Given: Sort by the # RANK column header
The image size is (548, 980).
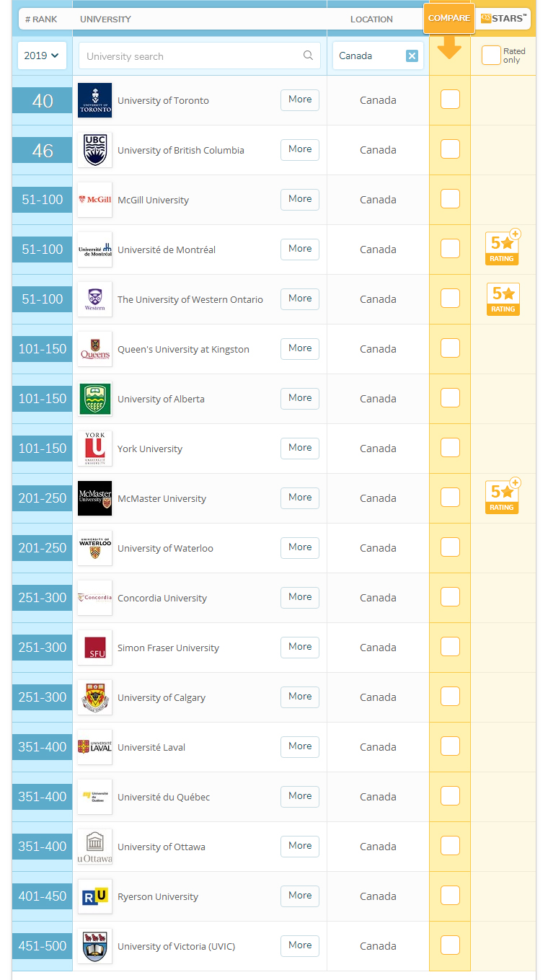Looking at the screenshot, I should [x=41, y=19].
